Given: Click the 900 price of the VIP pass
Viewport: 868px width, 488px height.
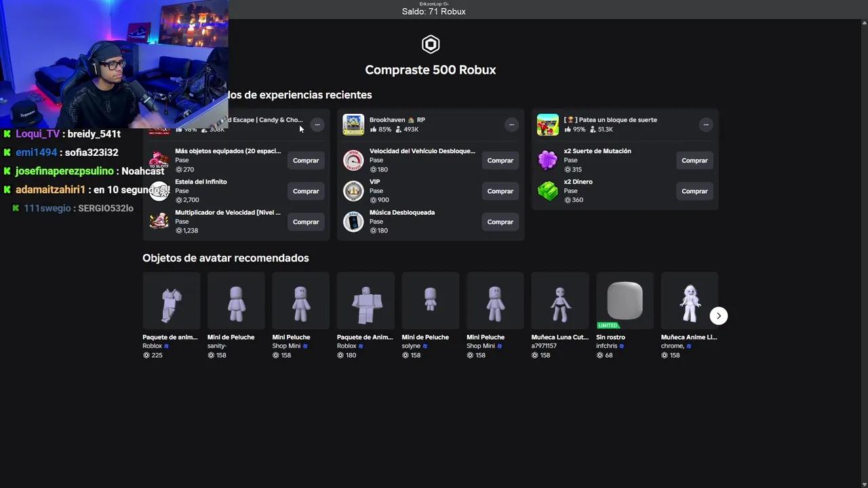Looking at the screenshot, I should click(x=379, y=200).
